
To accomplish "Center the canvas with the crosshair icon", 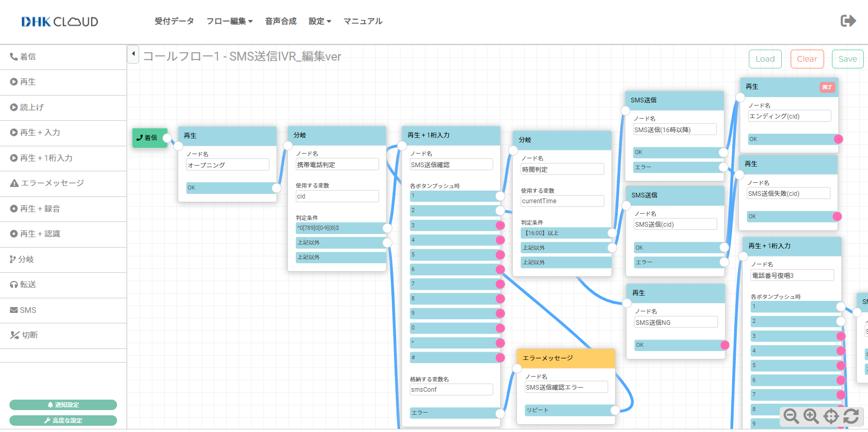I will pyautogui.click(x=831, y=416).
